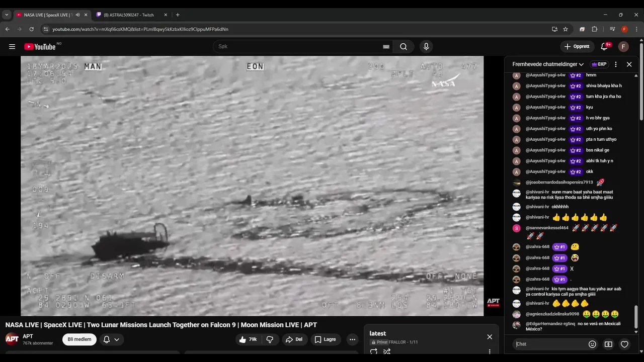Toggle playlist shuffle
The image size is (644, 362).
[x=387, y=352]
